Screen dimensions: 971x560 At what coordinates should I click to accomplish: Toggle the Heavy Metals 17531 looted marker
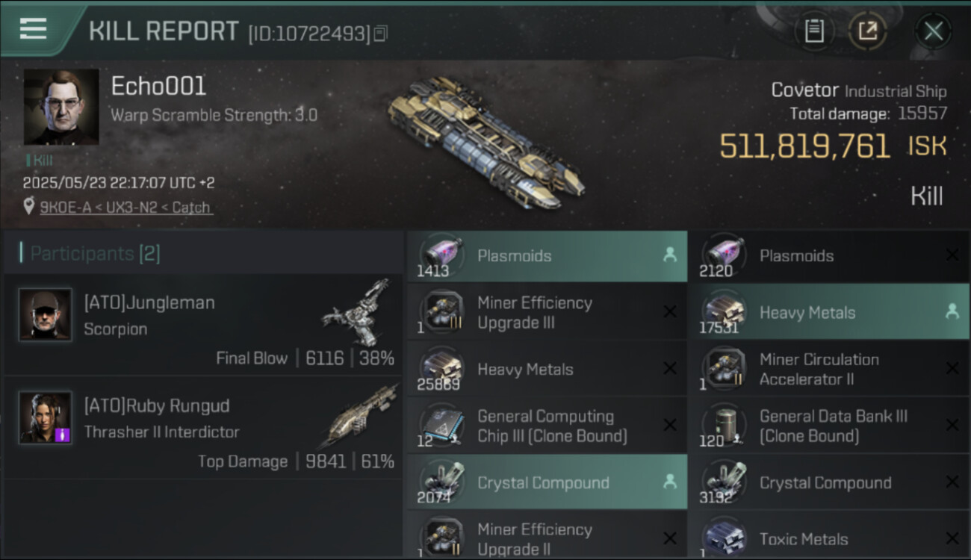[952, 312]
